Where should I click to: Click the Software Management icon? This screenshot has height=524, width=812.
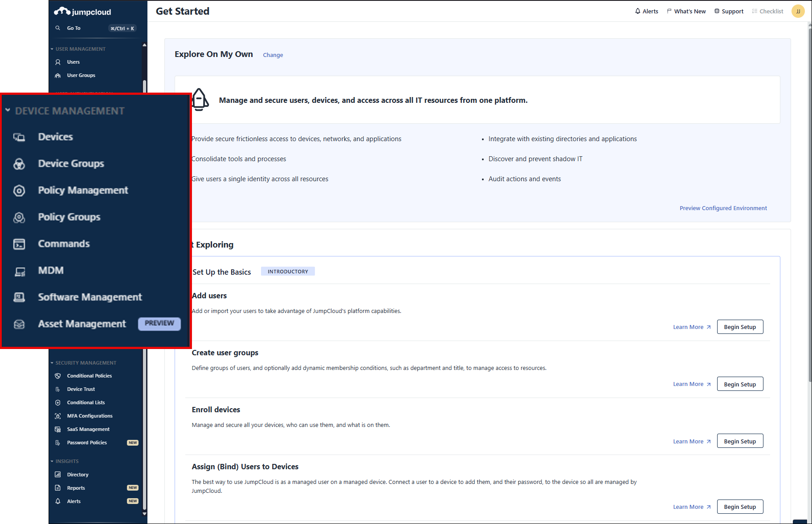pos(19,297)
